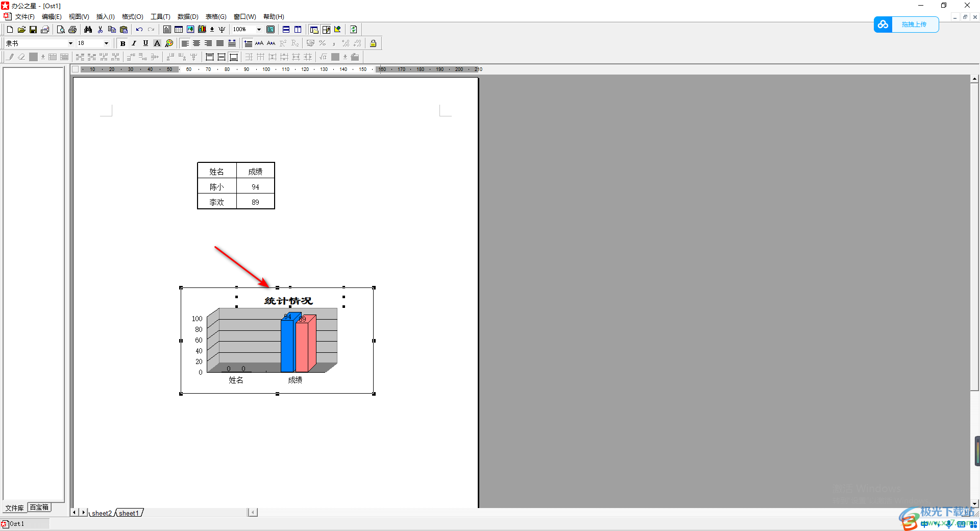
Task: Create a new document with New icon
Action: [x=10, y=30]
